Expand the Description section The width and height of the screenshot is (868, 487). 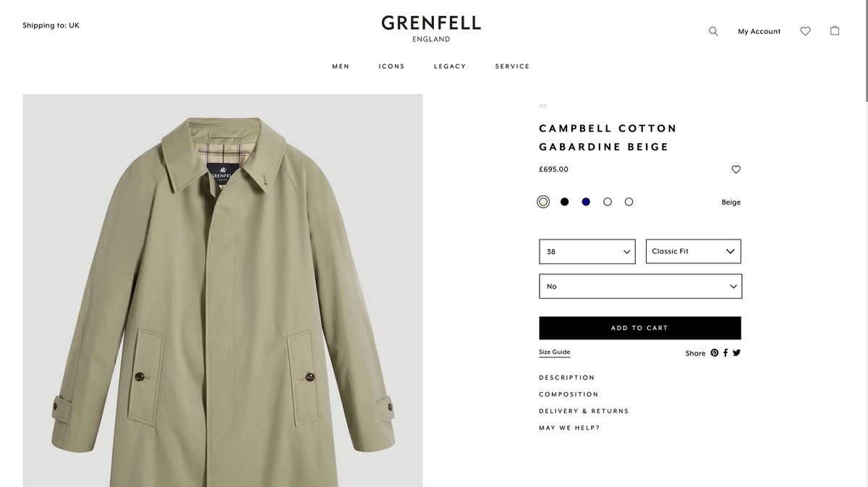point(567,378)
